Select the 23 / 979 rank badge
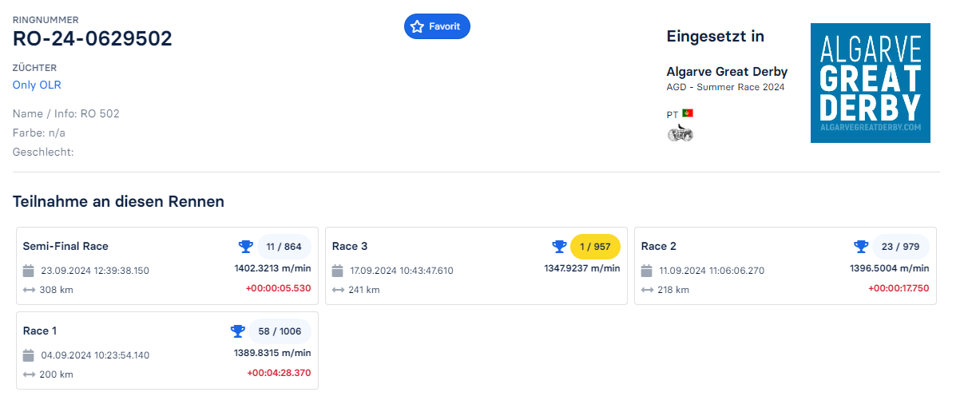The width and height of the screenshot is (980, 404). point(900,247)
